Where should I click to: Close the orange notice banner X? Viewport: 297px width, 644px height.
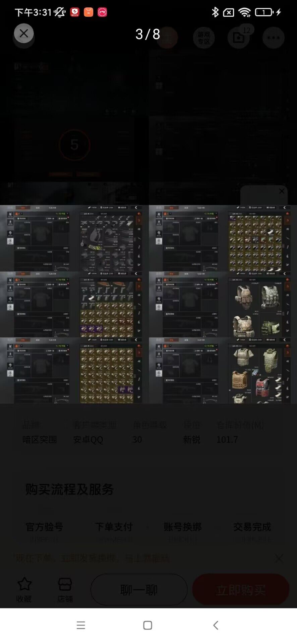(x=279, y=558)
